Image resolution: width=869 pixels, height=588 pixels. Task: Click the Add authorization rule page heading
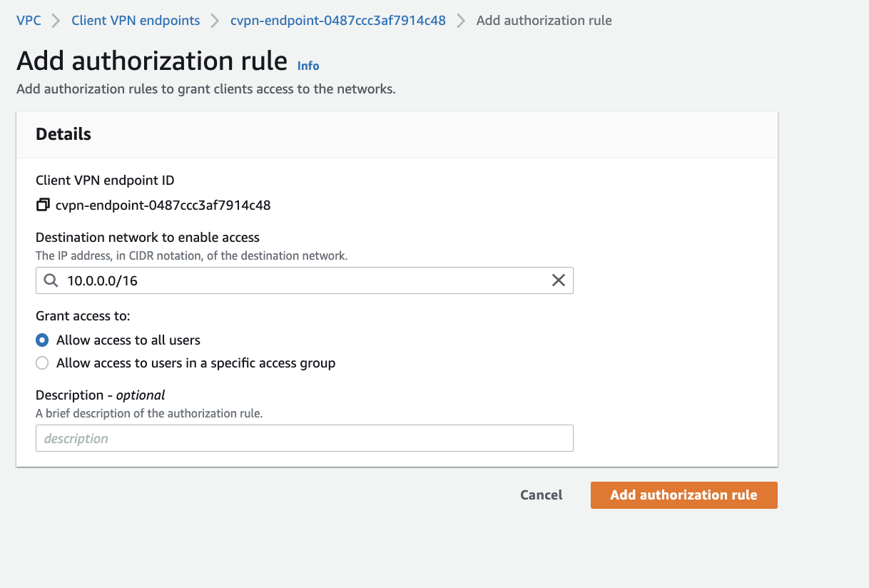(152, 61)
